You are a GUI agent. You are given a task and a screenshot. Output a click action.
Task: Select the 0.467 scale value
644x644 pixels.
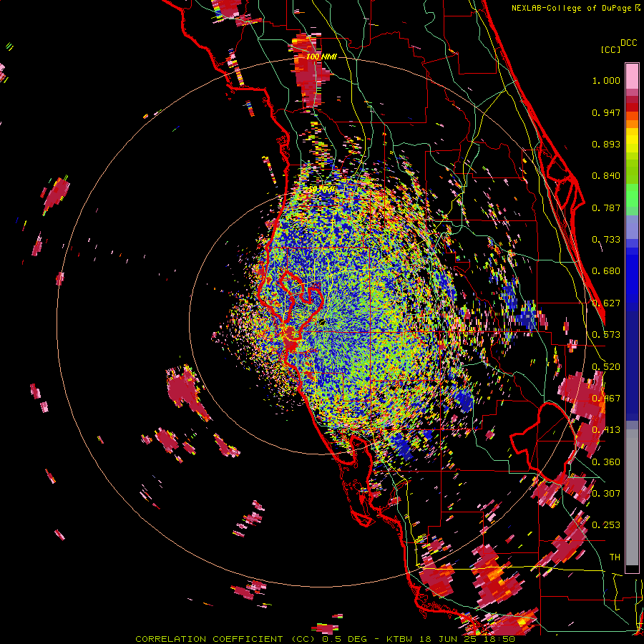tap(606, 399)
